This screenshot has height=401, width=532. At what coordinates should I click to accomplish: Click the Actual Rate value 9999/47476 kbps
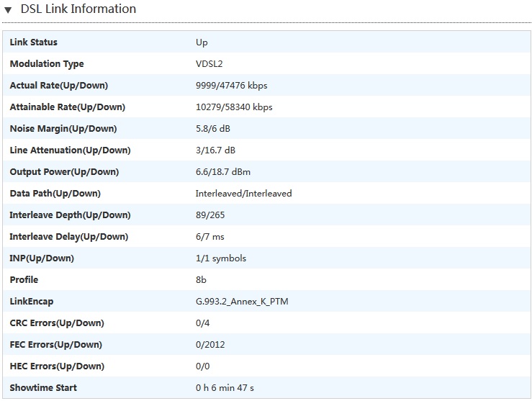[x=231, y=86]
